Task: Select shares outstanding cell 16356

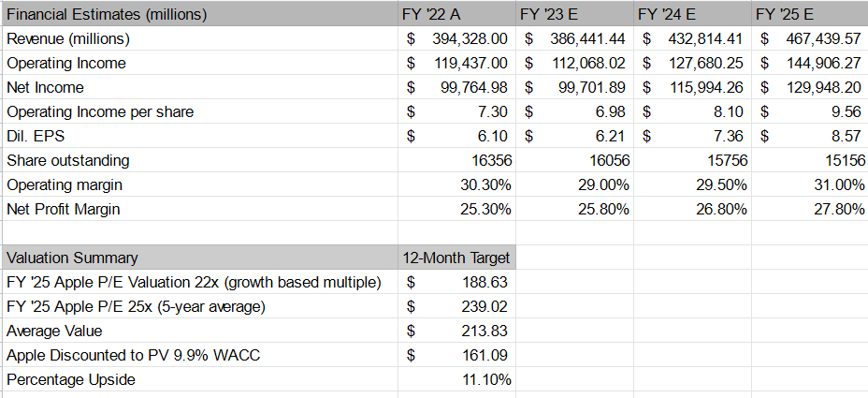Action: tap(456, 160)
